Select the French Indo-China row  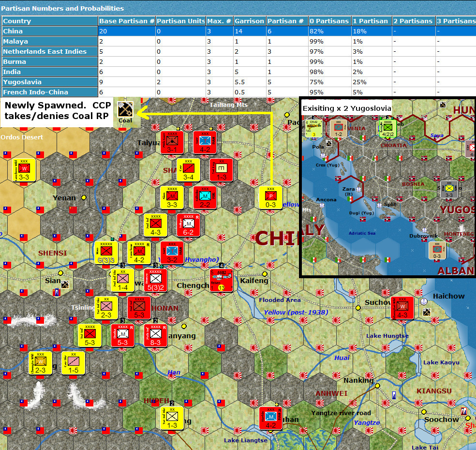[238, 92]
